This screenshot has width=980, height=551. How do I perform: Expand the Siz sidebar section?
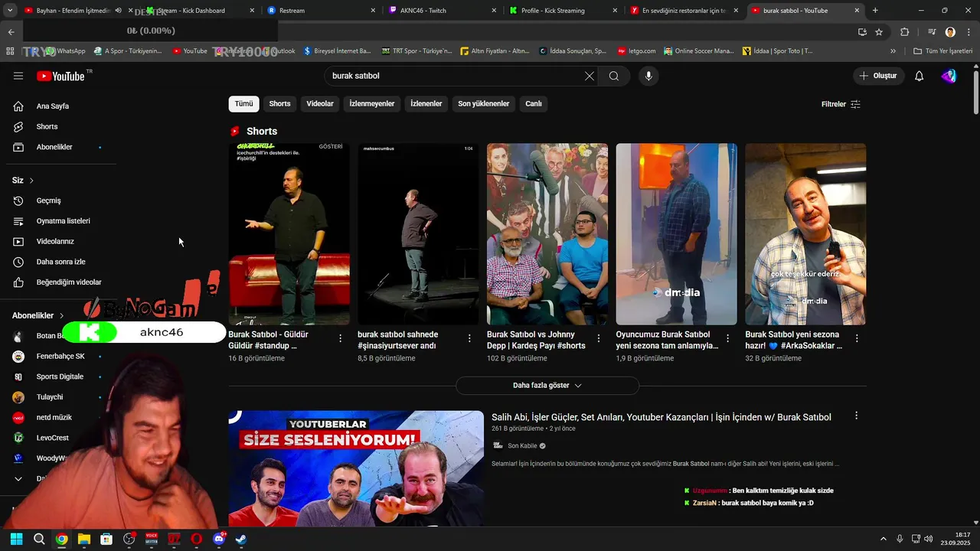point(23,181)
